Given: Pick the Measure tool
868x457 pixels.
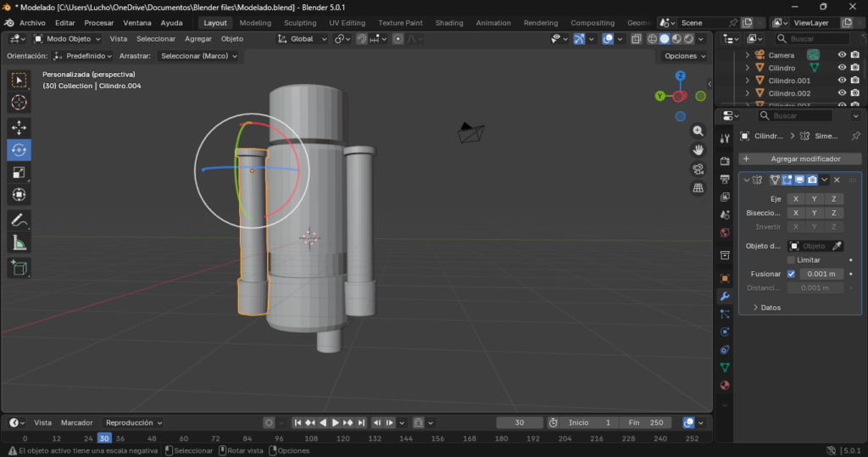Looking at the screenshot, I should point(19,243).
